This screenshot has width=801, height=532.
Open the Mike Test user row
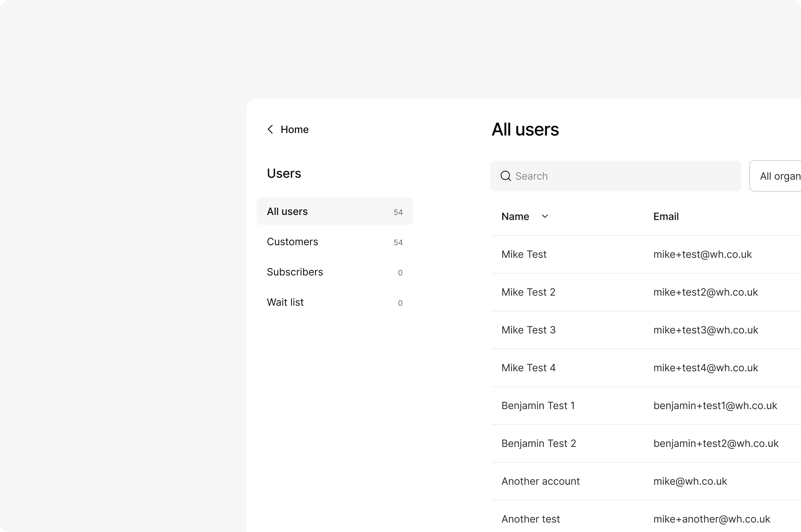(x=524, y=254)
